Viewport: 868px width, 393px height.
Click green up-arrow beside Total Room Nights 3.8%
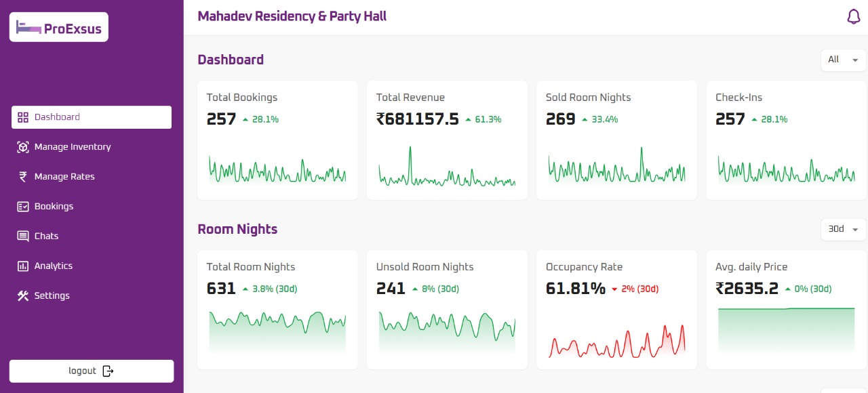pyautogui.click(x=245, y=289)
